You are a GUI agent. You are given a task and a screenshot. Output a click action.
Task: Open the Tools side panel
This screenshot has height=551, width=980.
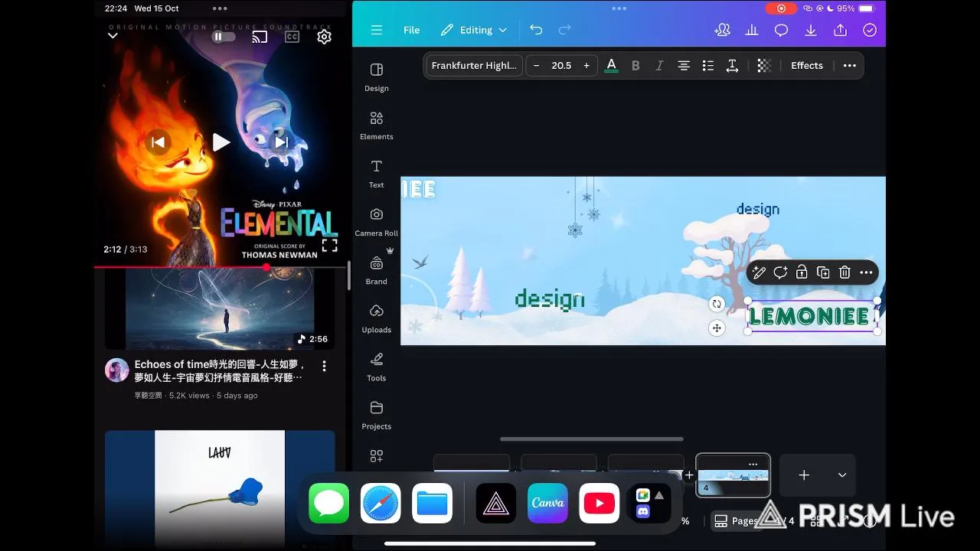pos(377,367)
